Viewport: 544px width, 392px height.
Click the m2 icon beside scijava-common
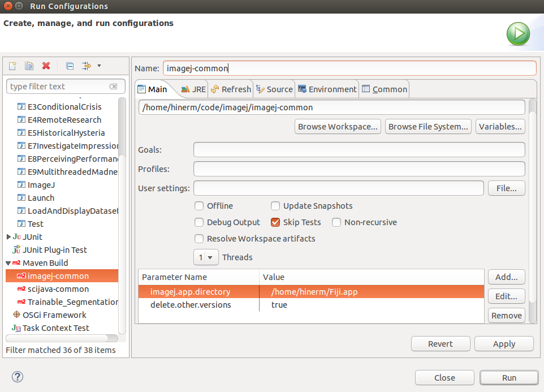point(21,288)
